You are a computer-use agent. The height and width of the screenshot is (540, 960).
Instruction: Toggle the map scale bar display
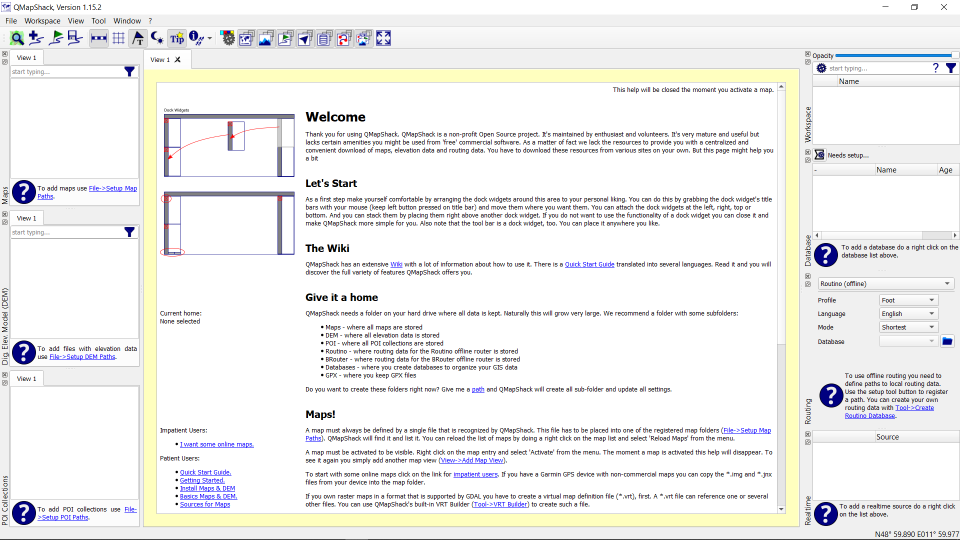click(x=99, y=39)
